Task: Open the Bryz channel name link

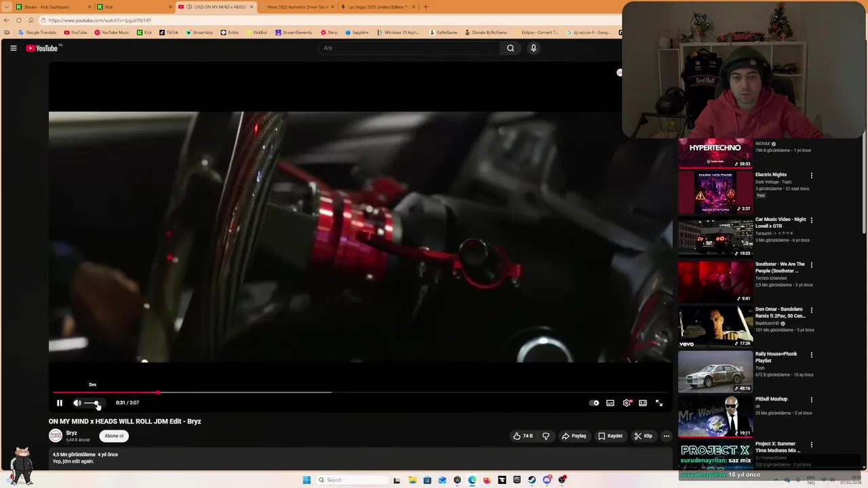Action: pos(72,433)
